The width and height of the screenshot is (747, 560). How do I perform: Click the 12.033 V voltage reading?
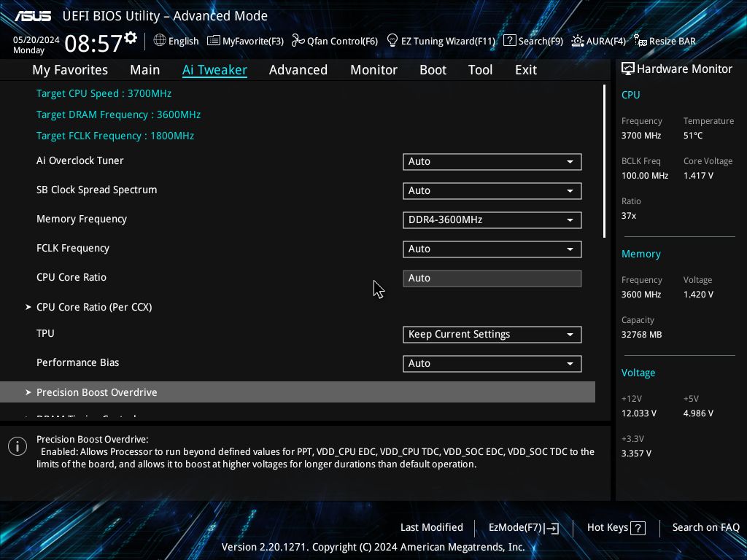click(x=639, y=413)
